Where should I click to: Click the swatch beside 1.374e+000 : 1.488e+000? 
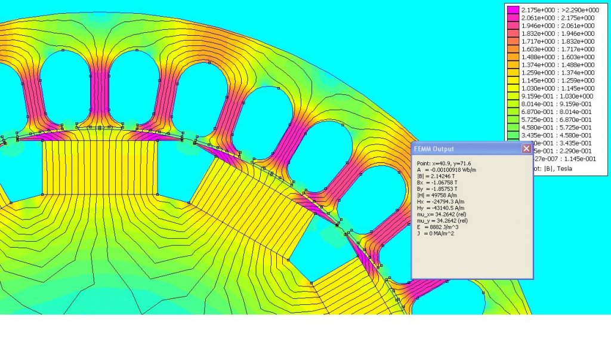click(x=513, y=64)
